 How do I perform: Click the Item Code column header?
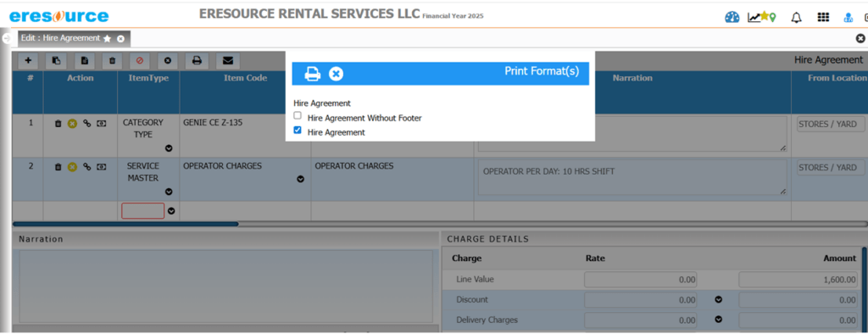click(x=245, y=78)
